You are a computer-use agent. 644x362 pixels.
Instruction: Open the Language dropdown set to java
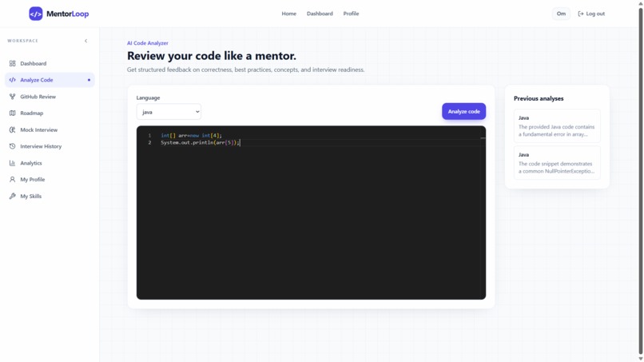coord(169,112)
